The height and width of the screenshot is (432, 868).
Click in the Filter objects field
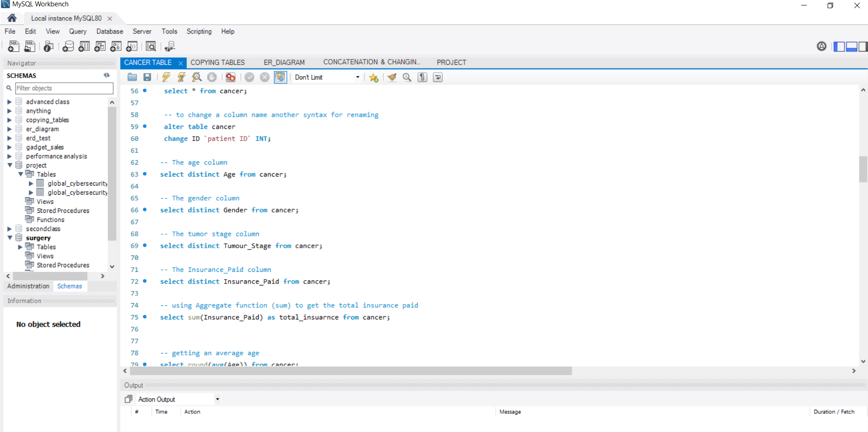(64, 88)
